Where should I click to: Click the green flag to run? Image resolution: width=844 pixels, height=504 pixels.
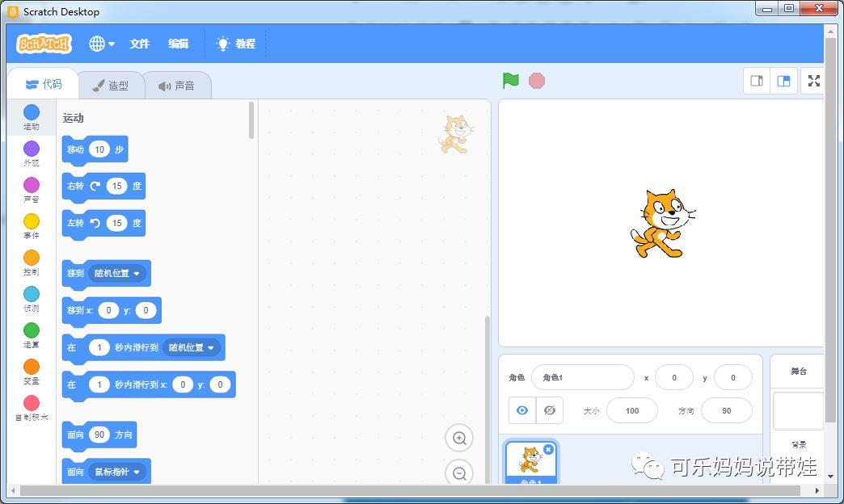(x=510, y=81)
